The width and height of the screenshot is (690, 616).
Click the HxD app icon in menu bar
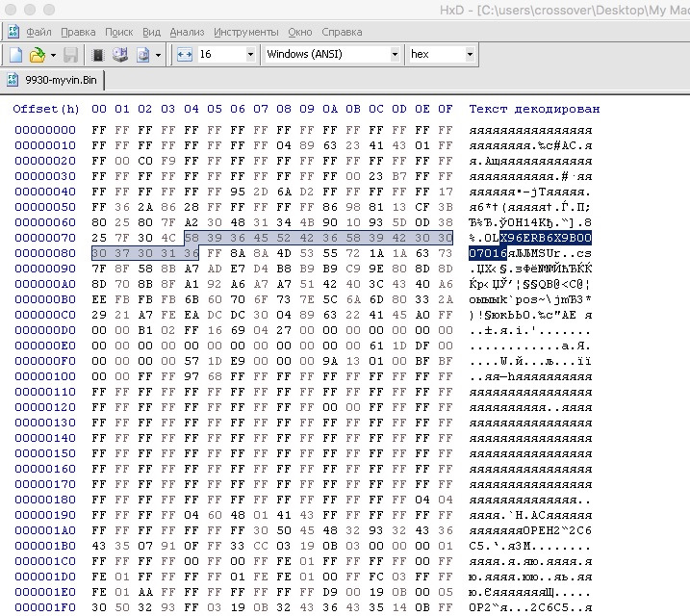point(13,32)
